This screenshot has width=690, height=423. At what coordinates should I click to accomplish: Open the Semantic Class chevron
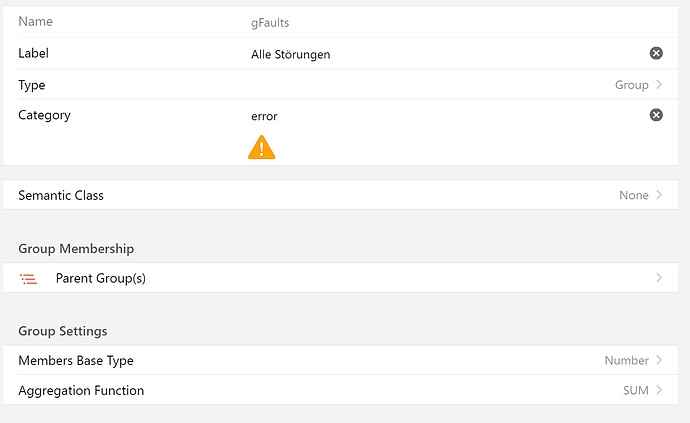(659, 195)
